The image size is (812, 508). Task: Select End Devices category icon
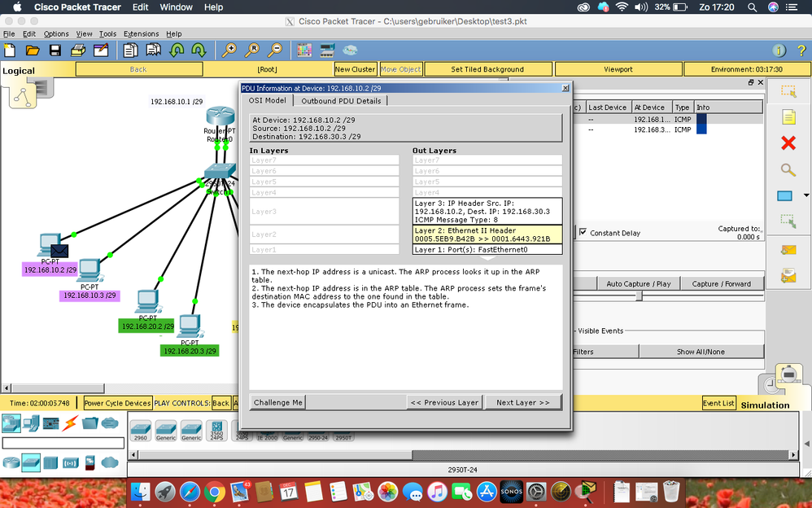pos(31,423)
